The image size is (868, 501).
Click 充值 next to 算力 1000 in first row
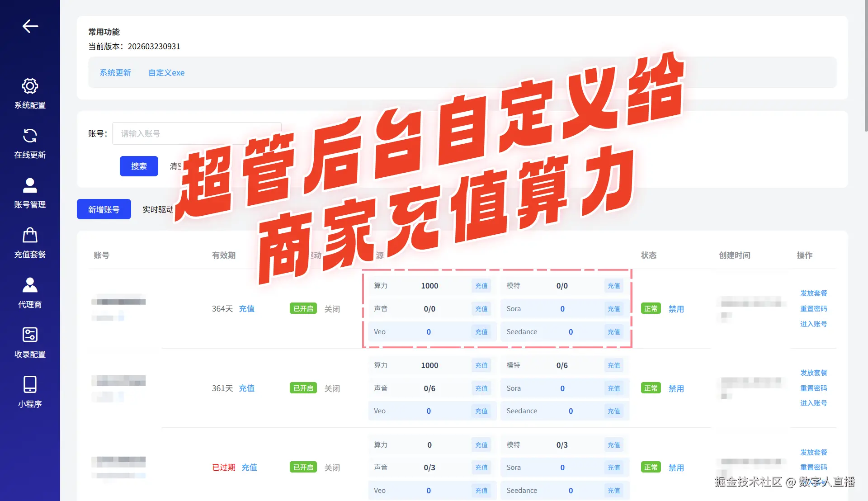(x=481, y=286)
